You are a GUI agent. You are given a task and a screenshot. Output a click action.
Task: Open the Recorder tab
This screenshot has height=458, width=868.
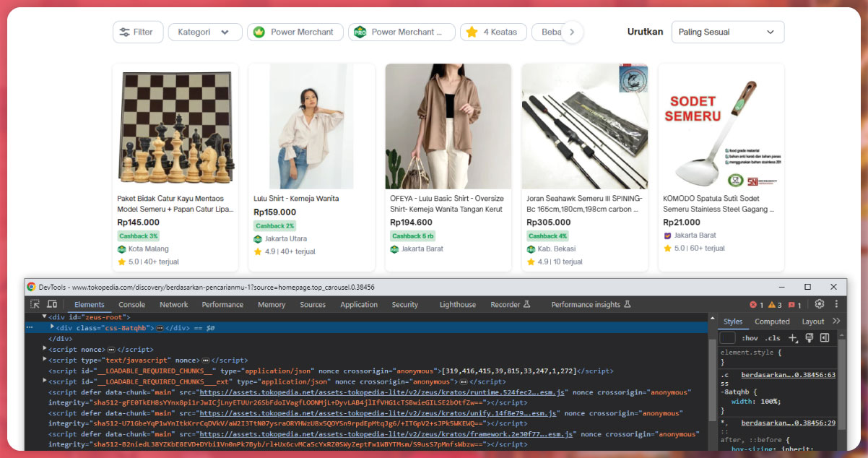coord(511,305)
